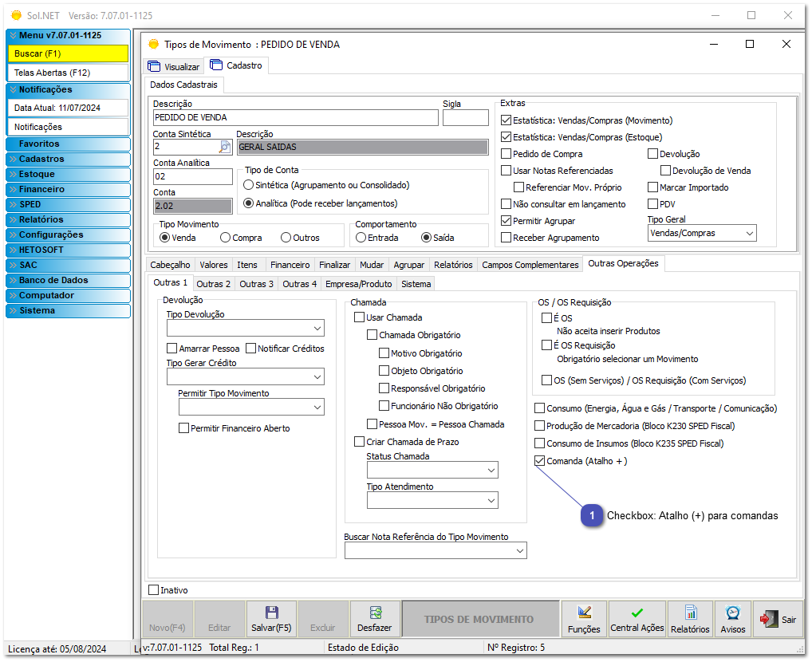Image resolution: width=812 pixels, height=662 pixels.
Task: Open the Status Chamada dropdown
Action: [x=432, y=469]
